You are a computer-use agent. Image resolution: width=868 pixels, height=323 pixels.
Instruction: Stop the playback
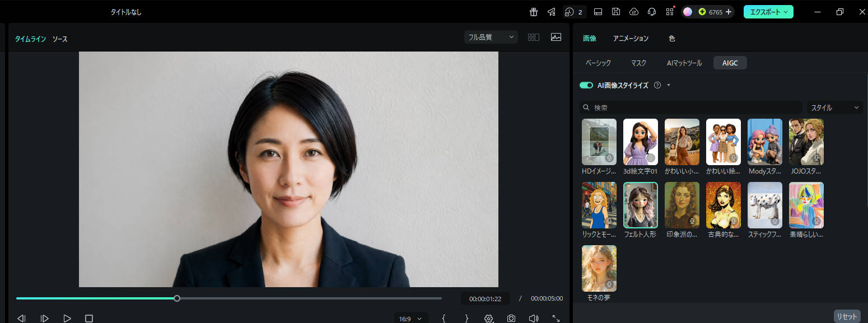89,319
